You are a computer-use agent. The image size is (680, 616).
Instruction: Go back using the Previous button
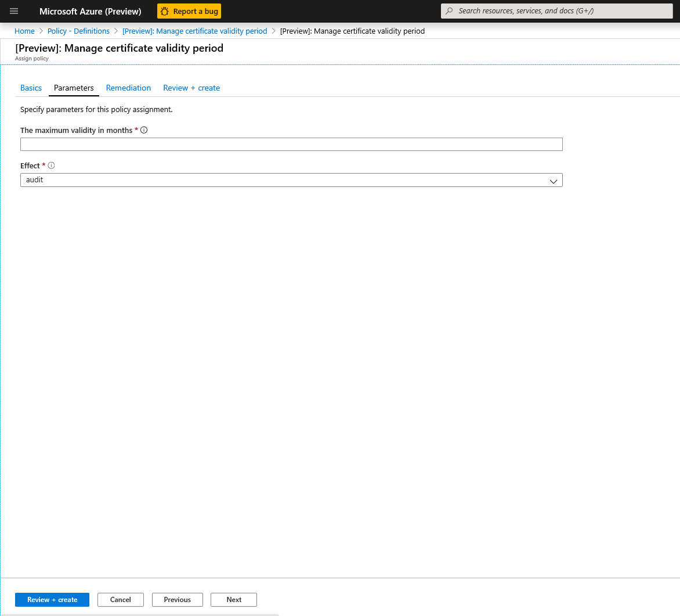pyautogui.click(x=177, y=599)
